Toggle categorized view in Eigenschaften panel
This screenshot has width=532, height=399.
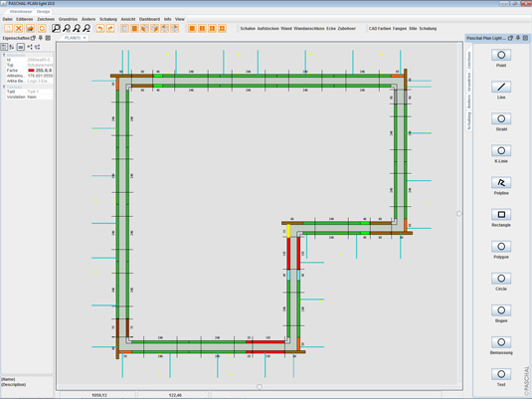(x=4, y=47)
